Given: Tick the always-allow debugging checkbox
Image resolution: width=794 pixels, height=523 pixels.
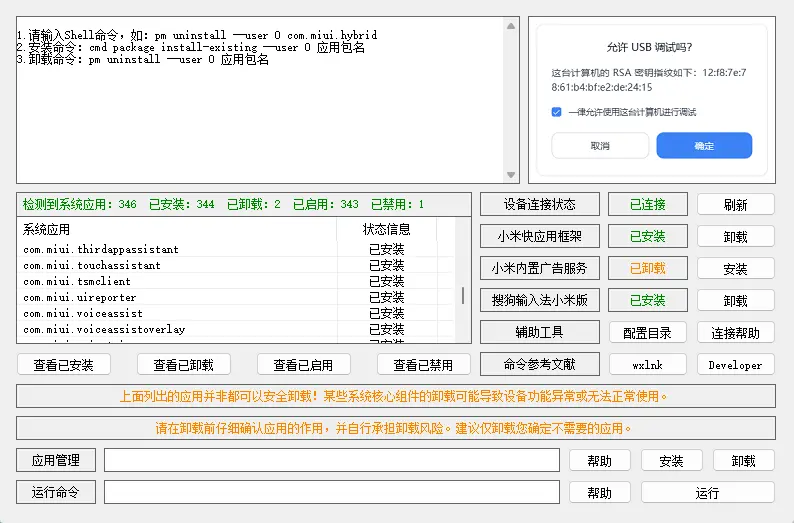Looking at the screenshot, I should [557, 112].
